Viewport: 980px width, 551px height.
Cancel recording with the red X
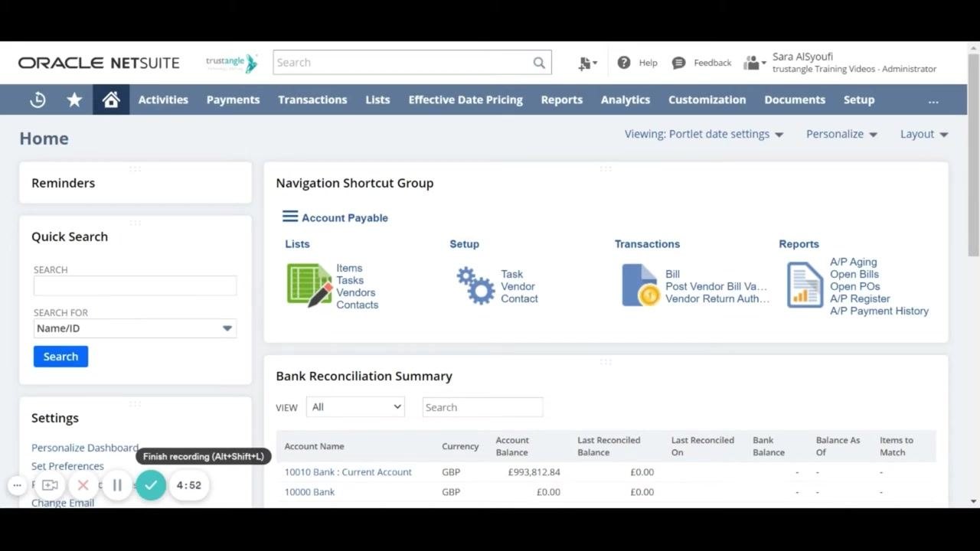[x=83, y=485]
